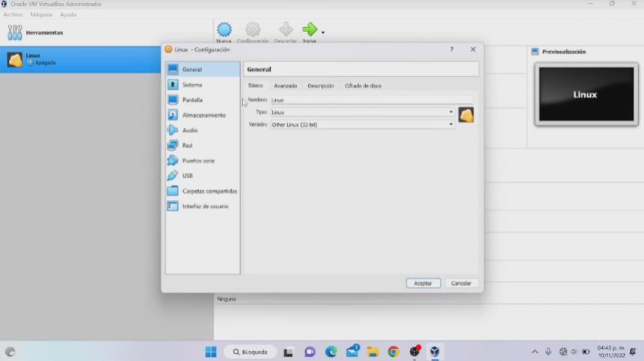The image size is (644, 361).
Task: Click the VirtualBox taskbar icon
Action: (x=435, y=352)
